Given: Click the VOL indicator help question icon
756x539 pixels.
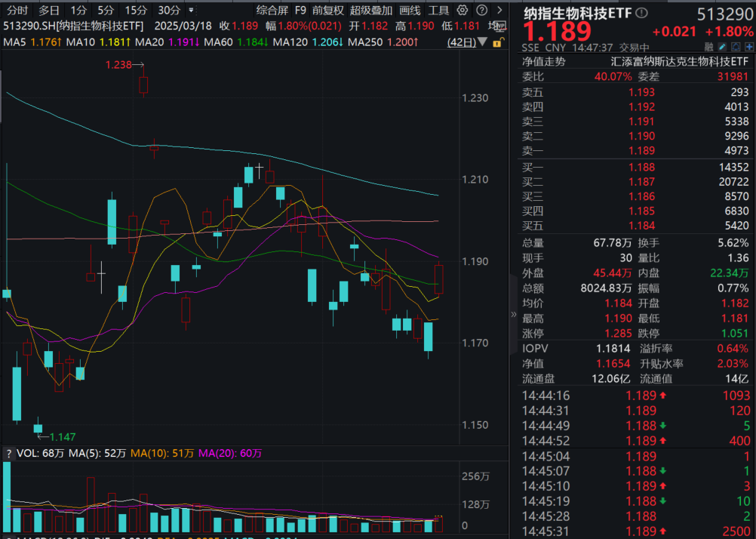Looking at the screenshot, I should (x=8, y=454).
